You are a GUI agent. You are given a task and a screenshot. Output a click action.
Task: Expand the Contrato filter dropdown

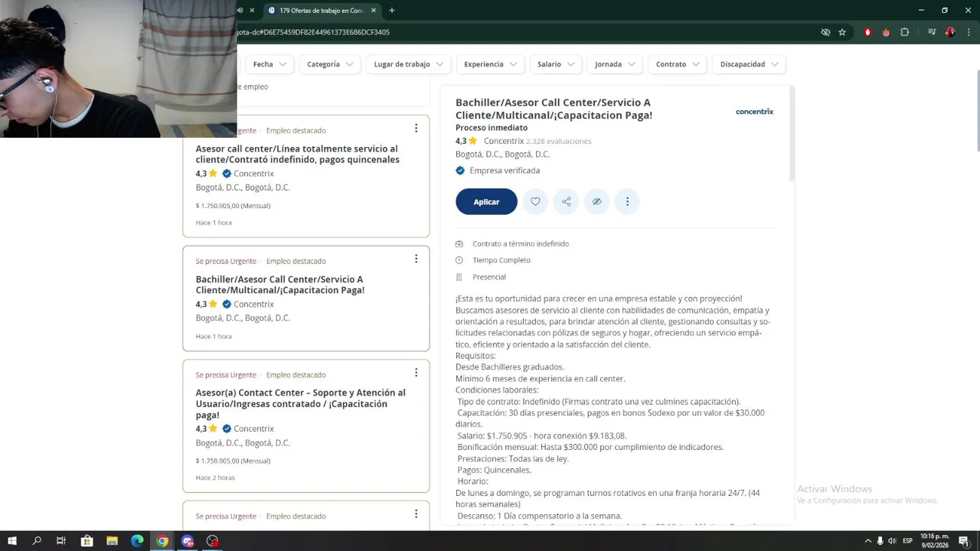click(678, 64)
